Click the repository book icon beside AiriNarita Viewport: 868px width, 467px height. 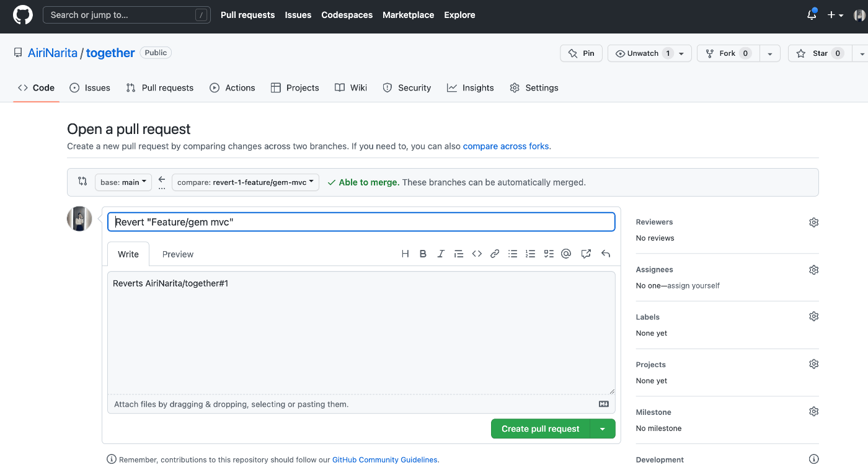point(18,53)
